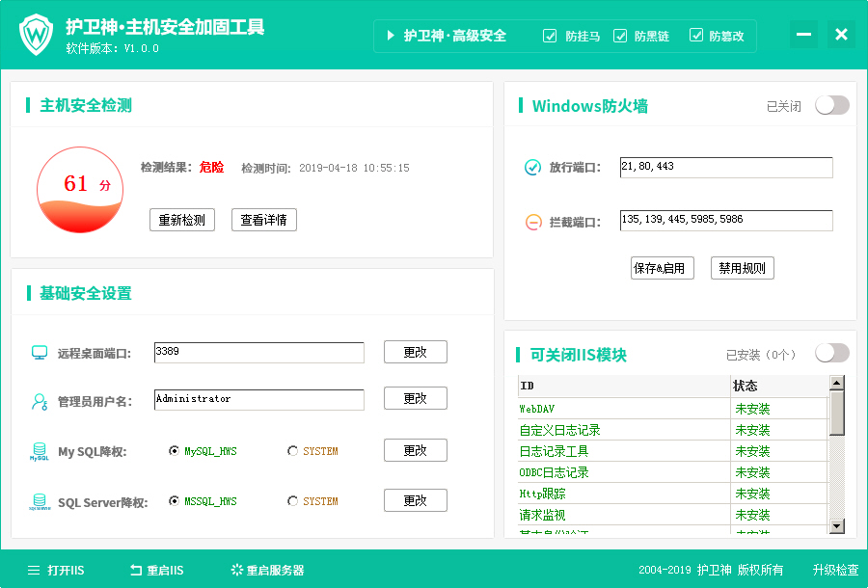The image size is (868, 588).
Task: Click the 软件版本: V1.0.0 text
Action: pyautogui.click(x=113, y=48)
